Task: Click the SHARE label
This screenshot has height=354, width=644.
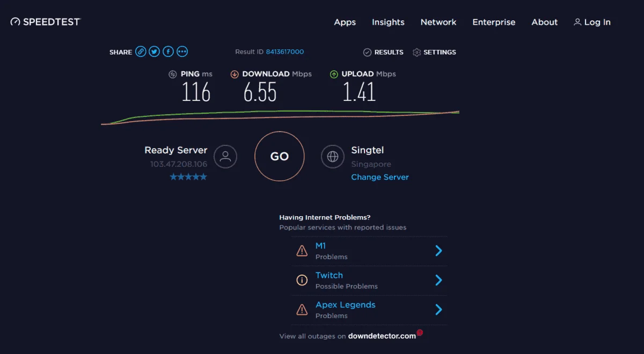Action: (121, 52)
